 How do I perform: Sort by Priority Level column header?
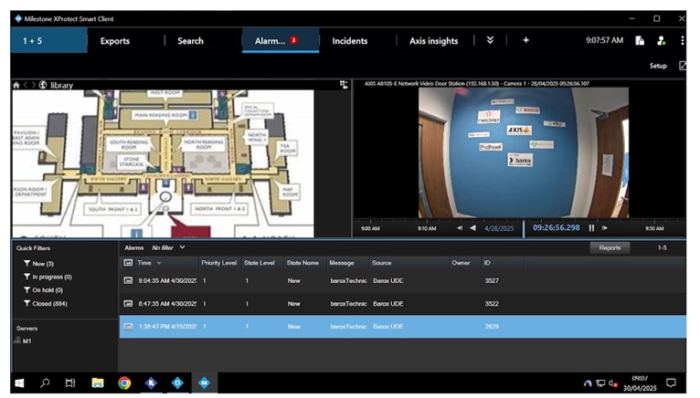point(219,263)
